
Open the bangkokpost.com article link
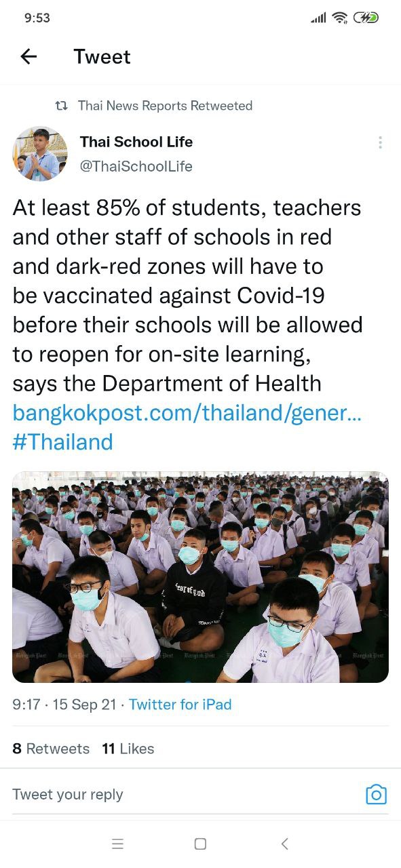coord(187,413)
